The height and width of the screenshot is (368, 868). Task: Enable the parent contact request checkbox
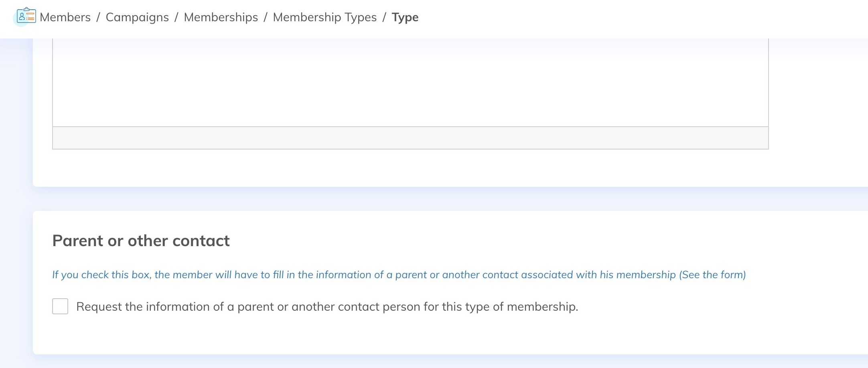pyautogui.click(x=60, y=306)
